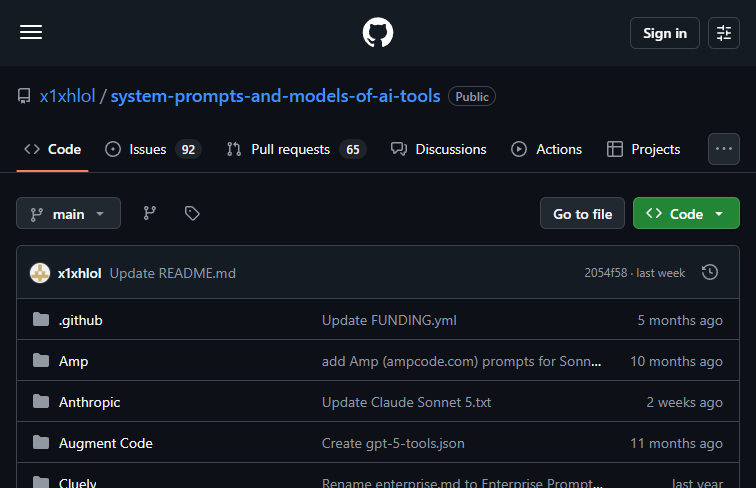Viewport: 756px width, 488px height.
Task: Open Update README.md commit message
Action: (173, 273)
